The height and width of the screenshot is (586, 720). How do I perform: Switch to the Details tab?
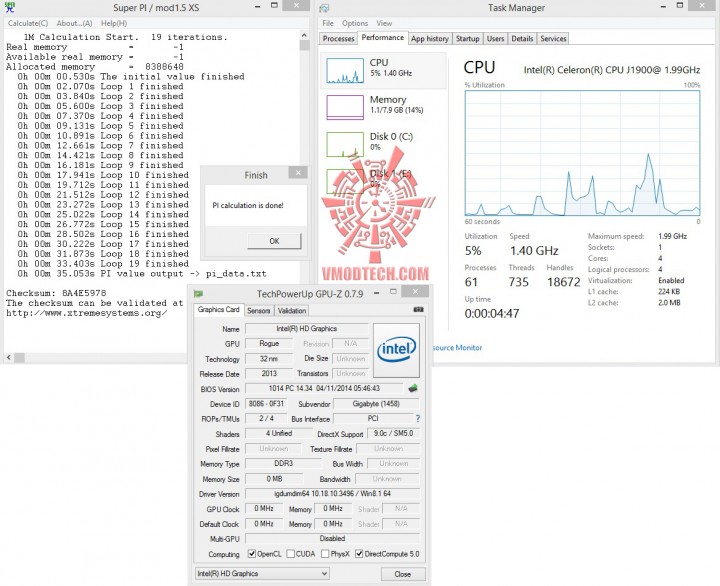522,39
